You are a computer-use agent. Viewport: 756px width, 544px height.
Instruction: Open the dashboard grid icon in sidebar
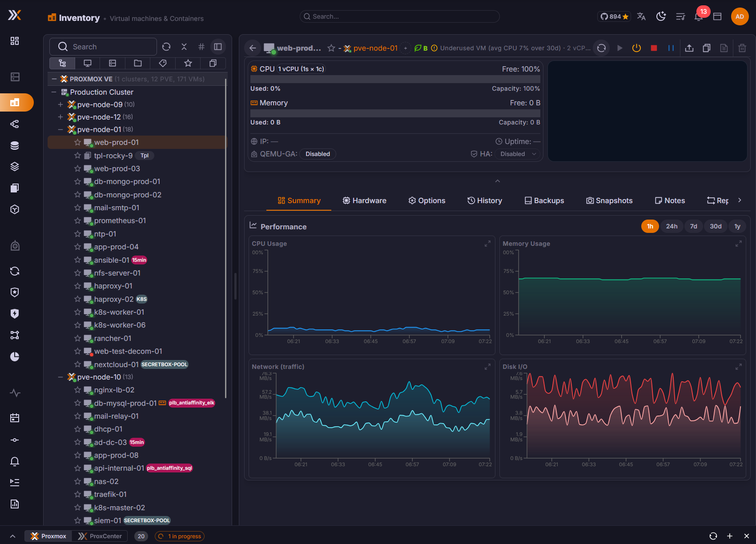[15, 41]
